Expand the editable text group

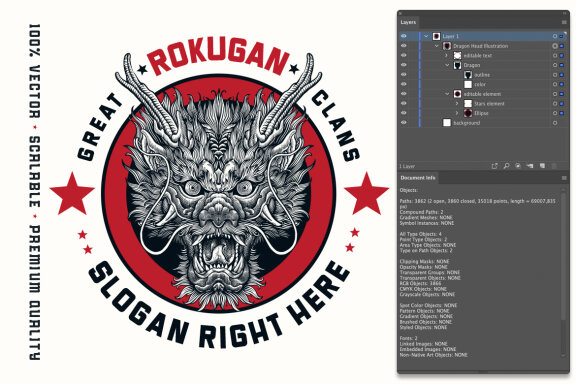click(447, 55)
